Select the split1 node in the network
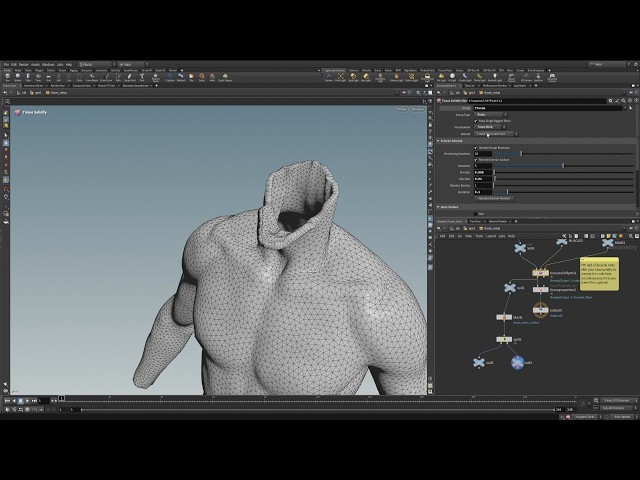Viewport: 640px width, 480px height. [x=504, y=339]
